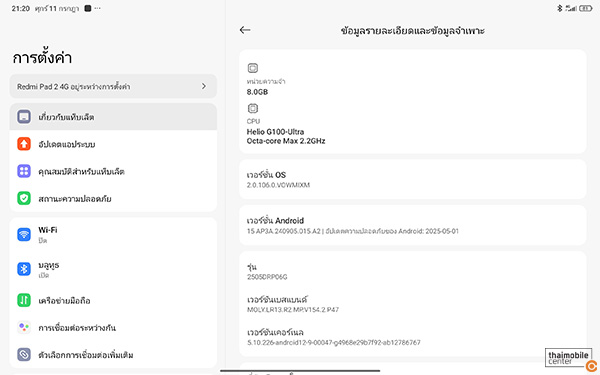
Task: Click OS version number 2.0.106.0.VOWMIXM
Action: (x=278, y=185)
